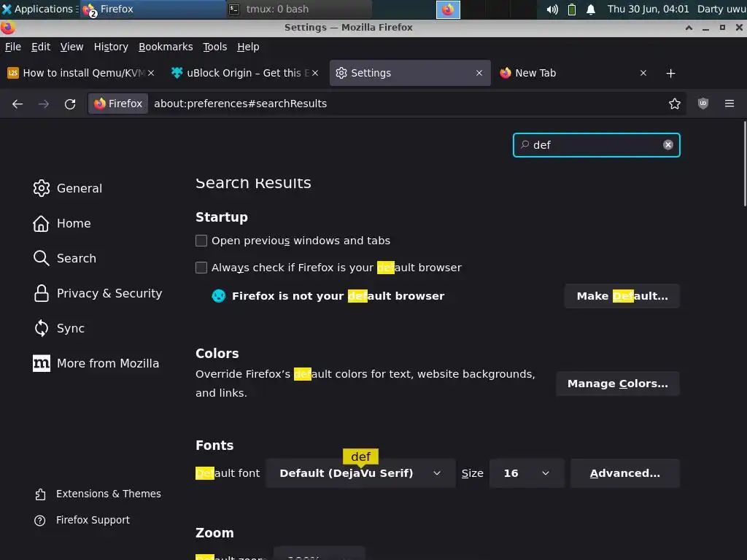This screenshot has width=747, height=560.
Task: Open the Tools menu
Action: pos(215,47)
